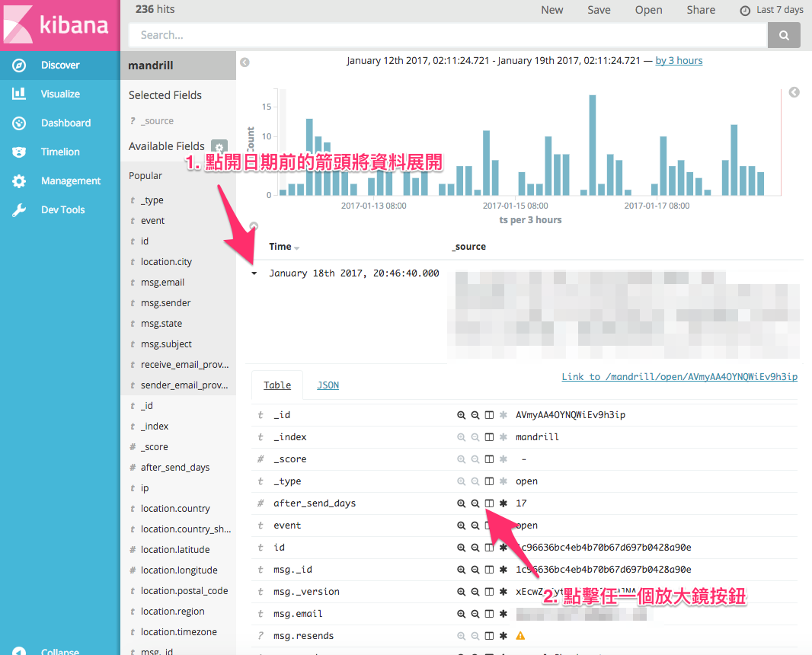Toggle _score column in table
The width and height of the screenshot is (812, 655).
pyautogui.click(x=489, y=459)
